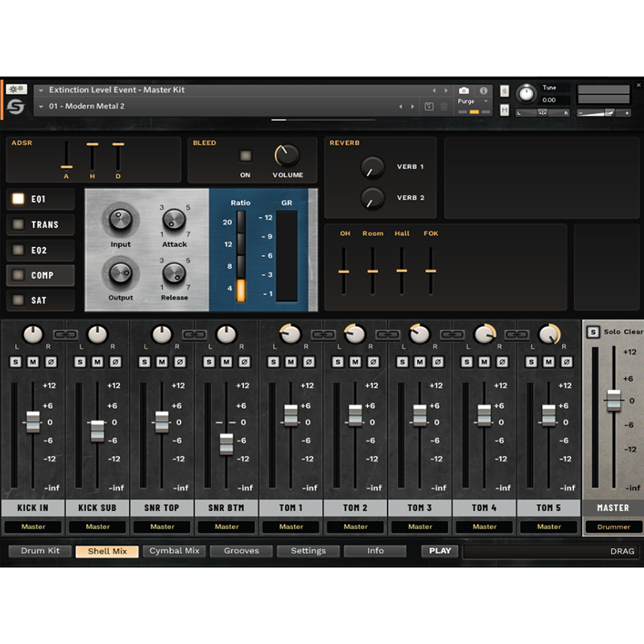
Task: Enable the EQ2 module
Action: click(x=18, y=250)
